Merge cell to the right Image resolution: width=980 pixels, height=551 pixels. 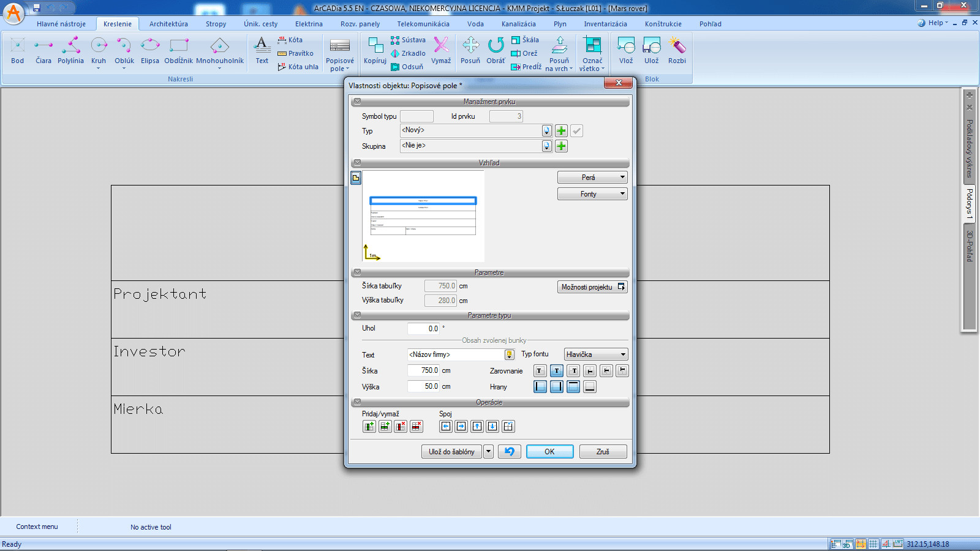click(461, 426)
